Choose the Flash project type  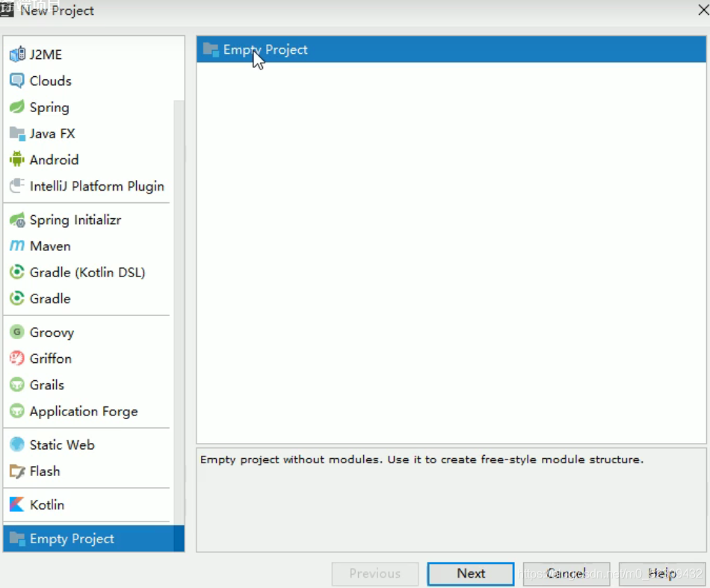88,471
